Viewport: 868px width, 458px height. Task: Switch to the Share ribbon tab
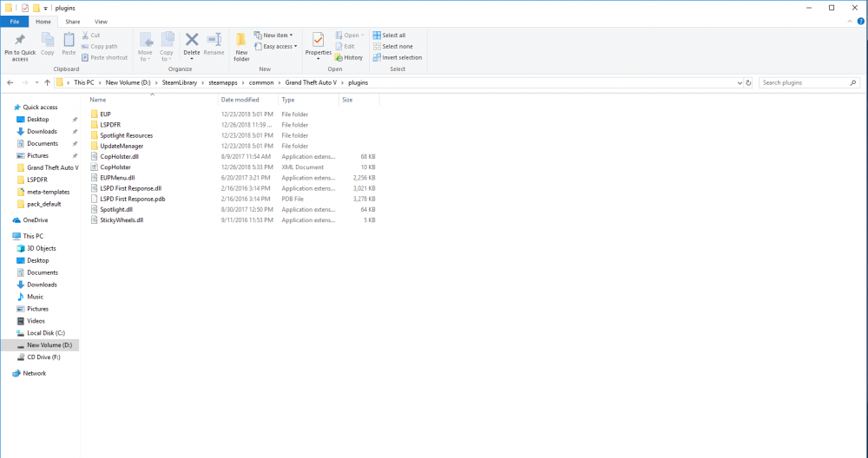point(73,22)
